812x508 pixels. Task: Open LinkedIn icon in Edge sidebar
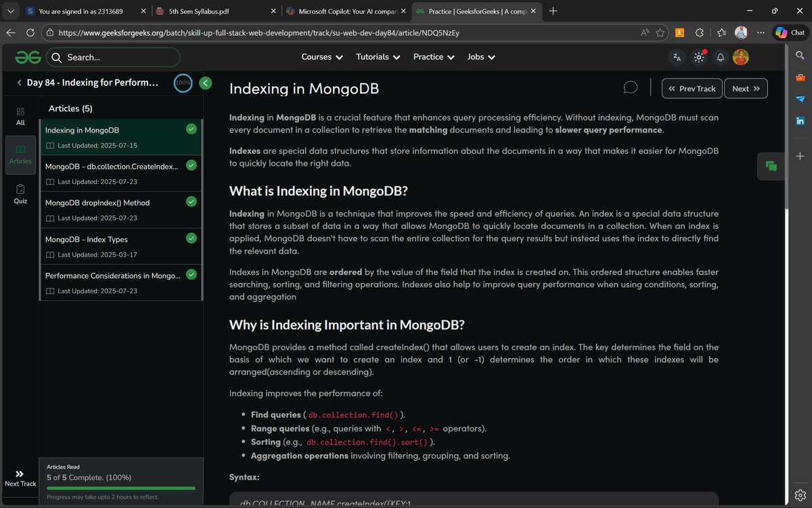[x=800, y=121]
